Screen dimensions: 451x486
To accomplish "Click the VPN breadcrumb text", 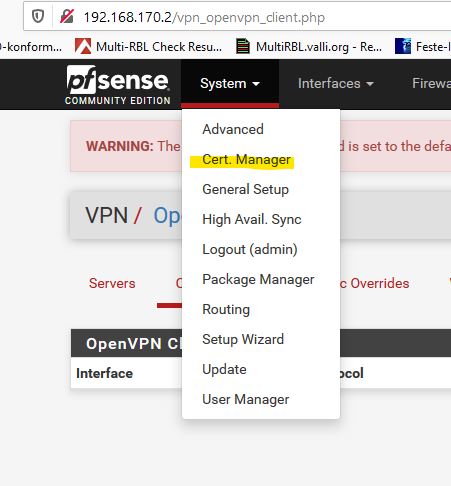I will [107, 215].
